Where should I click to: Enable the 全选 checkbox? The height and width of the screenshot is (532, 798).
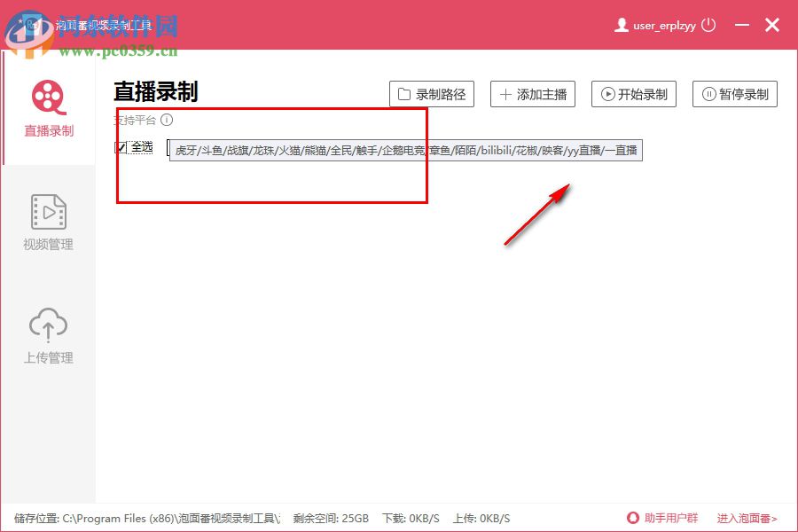point(121,146)
